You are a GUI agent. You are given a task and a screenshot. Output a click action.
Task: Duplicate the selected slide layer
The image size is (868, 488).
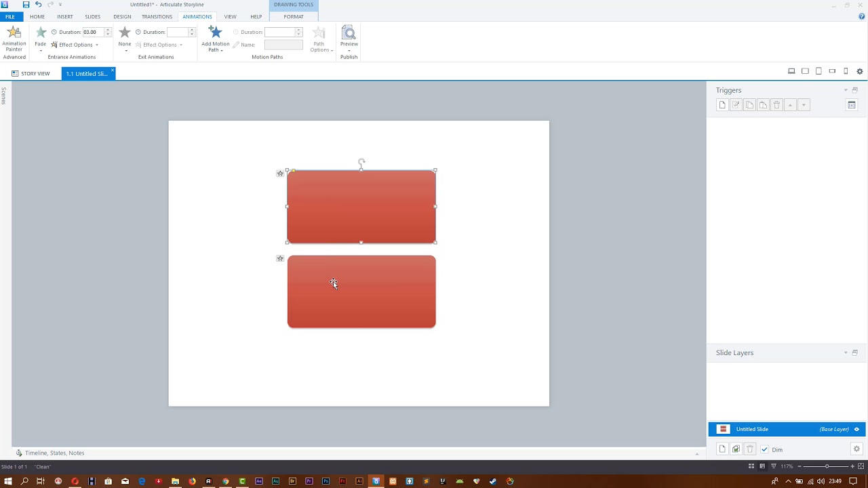coord(736,449)
